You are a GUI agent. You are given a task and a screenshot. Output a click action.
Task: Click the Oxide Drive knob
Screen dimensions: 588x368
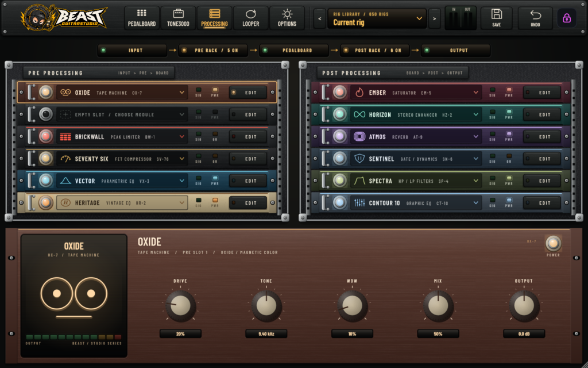coord(180,306)
